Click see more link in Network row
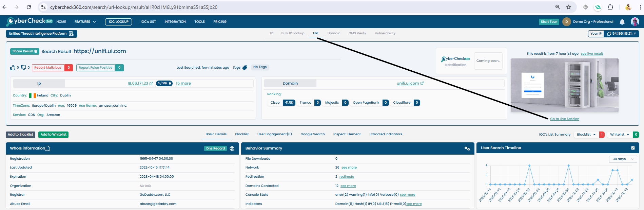The height and width of the screenshot is (210, 644). click(349, 168)
